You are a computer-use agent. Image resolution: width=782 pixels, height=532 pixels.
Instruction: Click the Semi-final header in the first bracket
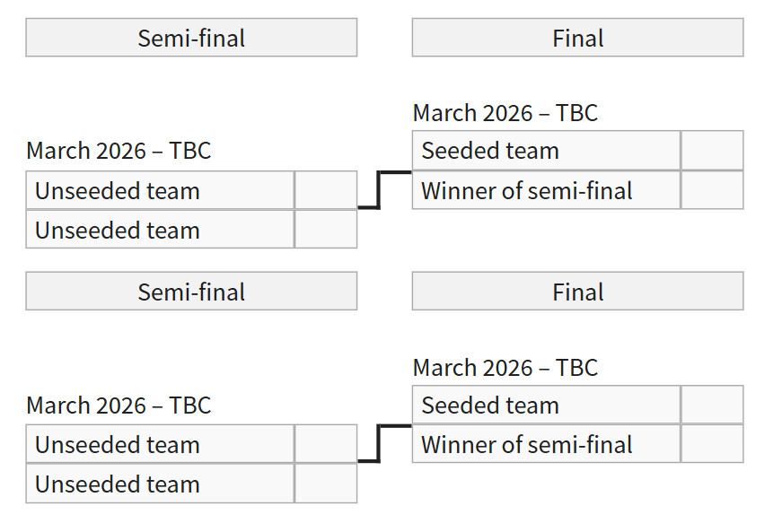coord(191,39)
